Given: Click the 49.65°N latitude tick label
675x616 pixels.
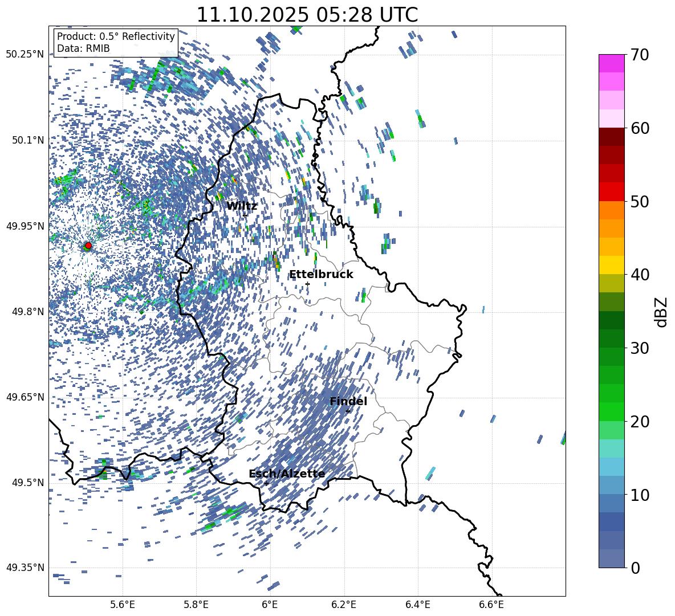Looking at the screenshot, I should [25, 397].
